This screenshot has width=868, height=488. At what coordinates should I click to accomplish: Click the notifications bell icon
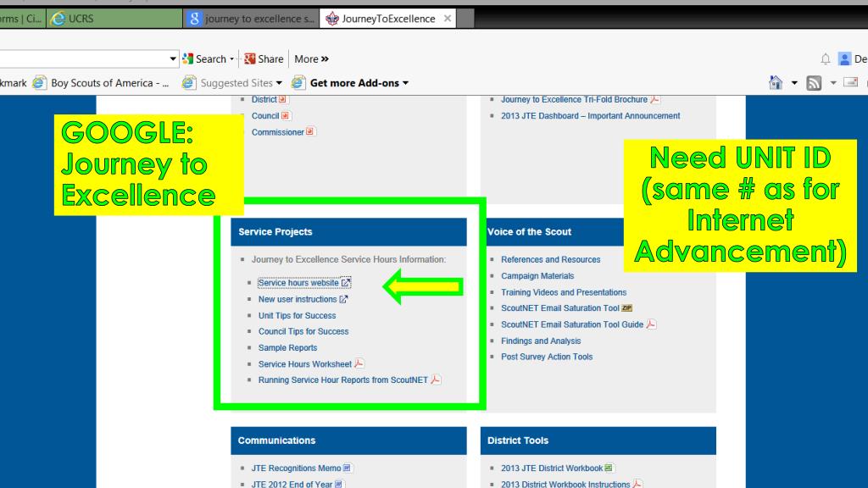tap(826, 58)
